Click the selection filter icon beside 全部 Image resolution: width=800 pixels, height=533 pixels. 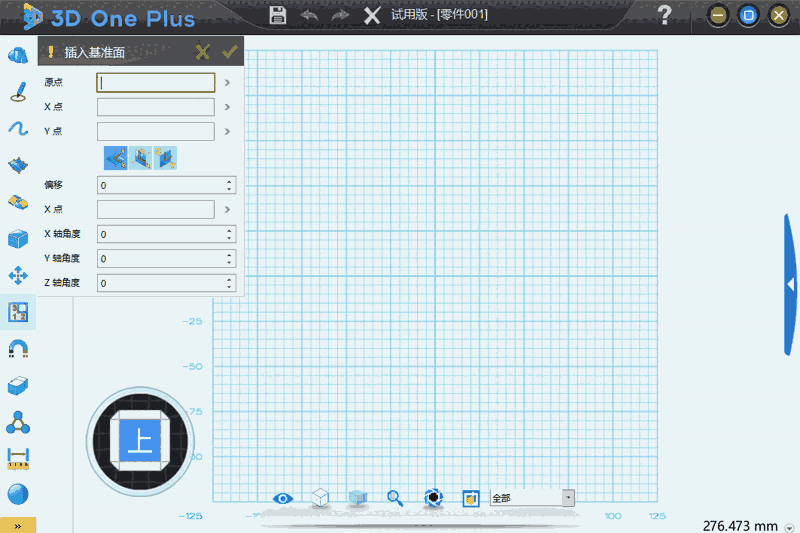pyautogui.click(x=470, y=498)
